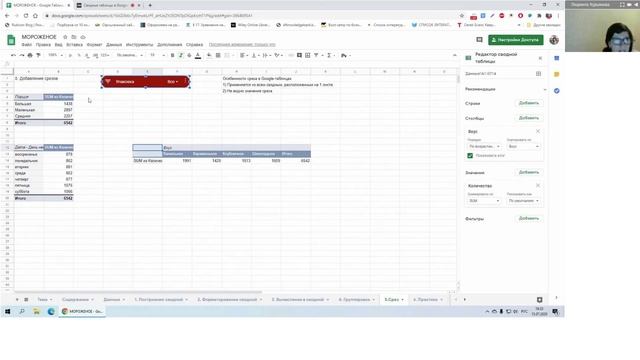
Task: Toggle strikethrough formatting
Action: pyautogui.click(x=189, y=55)
